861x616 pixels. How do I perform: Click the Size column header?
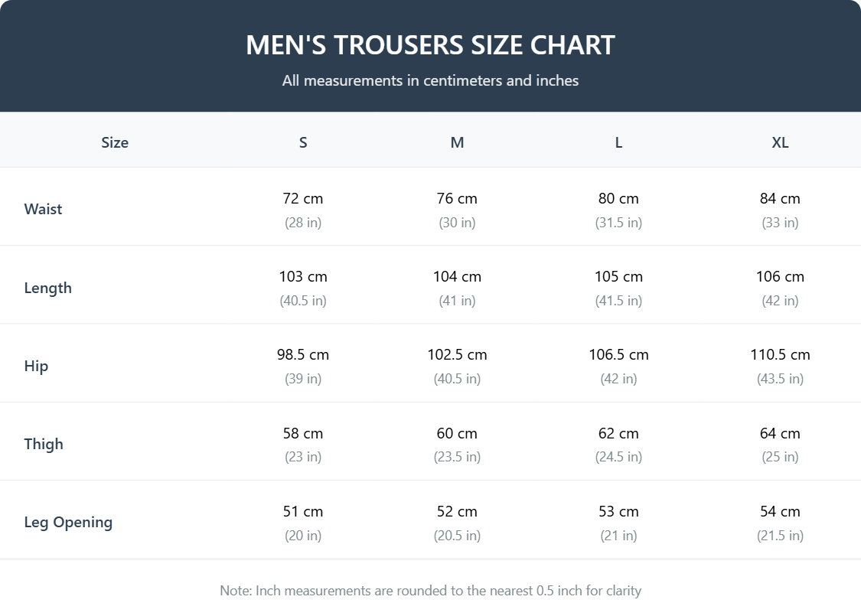[x=115, y=142]
